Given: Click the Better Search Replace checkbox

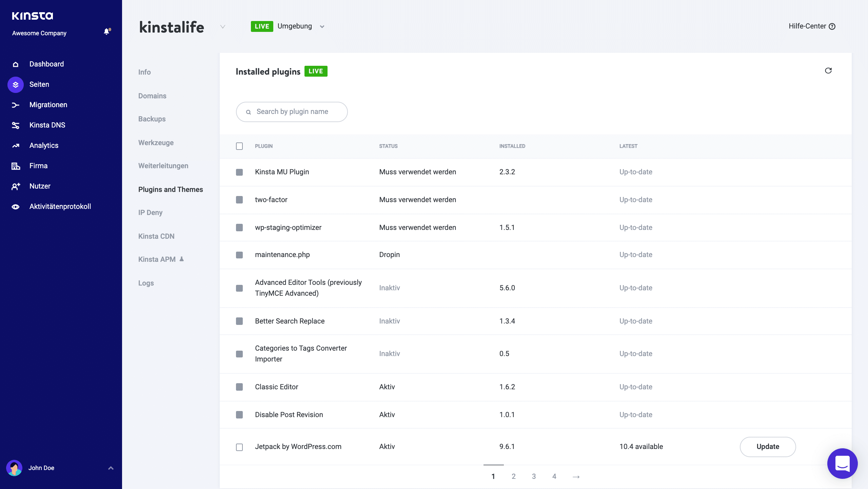Looking at the screenshot, I should [x=239, y=321].
